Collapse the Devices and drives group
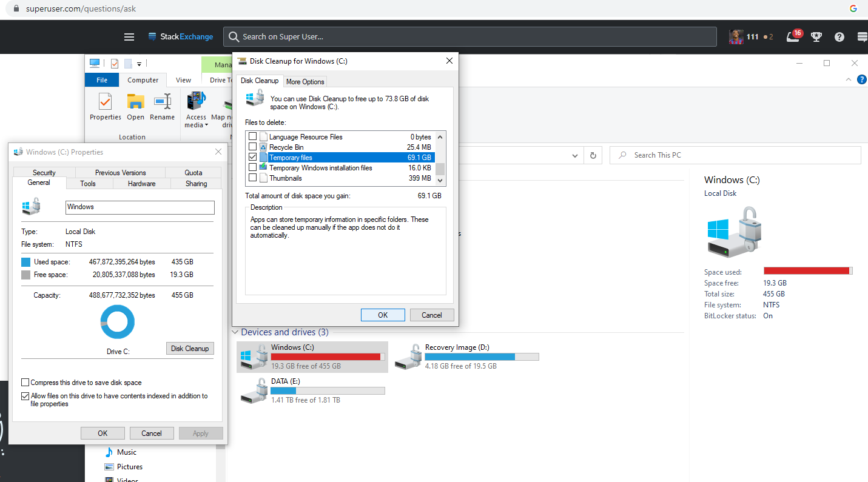This screenshot has width=868, height=482. coord(235,332)
